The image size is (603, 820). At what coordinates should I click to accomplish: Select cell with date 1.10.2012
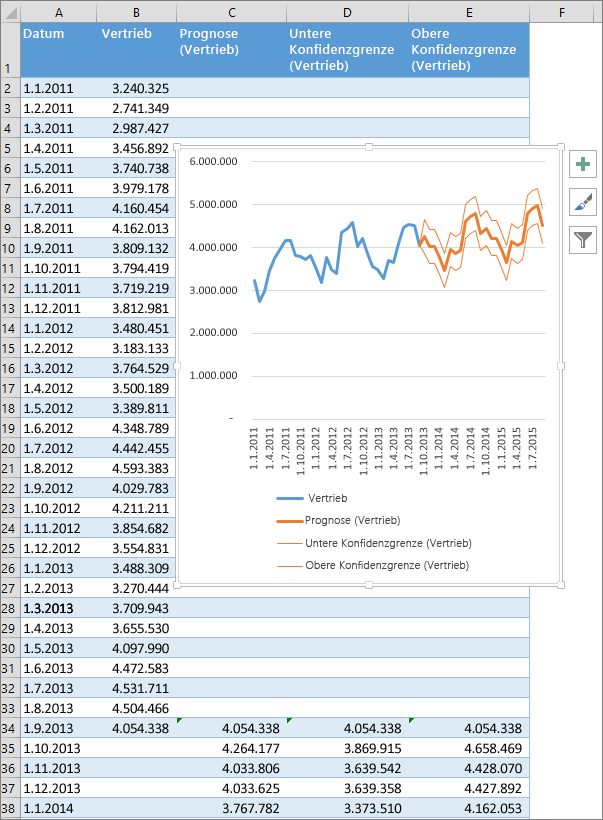click(59, 508)
